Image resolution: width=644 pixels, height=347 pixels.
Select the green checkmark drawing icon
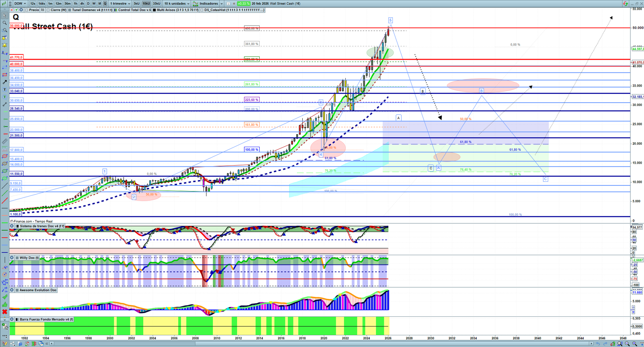coord(4,297)
